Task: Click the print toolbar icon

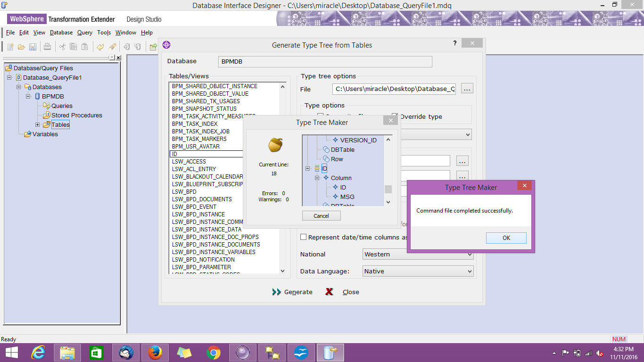Action: [x=48, y=46]
